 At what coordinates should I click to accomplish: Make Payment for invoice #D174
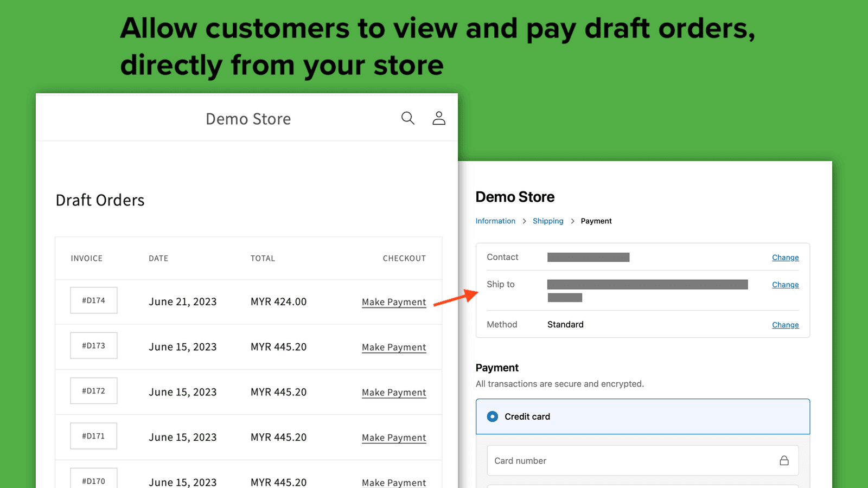point(393,302)
